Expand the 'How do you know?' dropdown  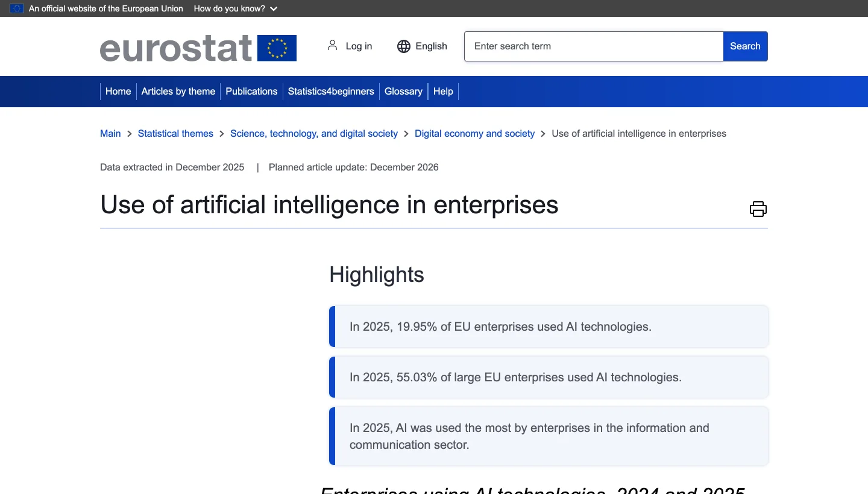pyautogui.click(x=236, y=8)
